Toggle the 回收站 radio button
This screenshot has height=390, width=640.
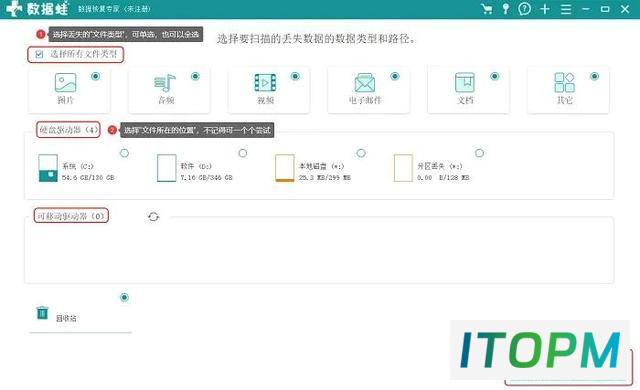(x=124, y=297)
